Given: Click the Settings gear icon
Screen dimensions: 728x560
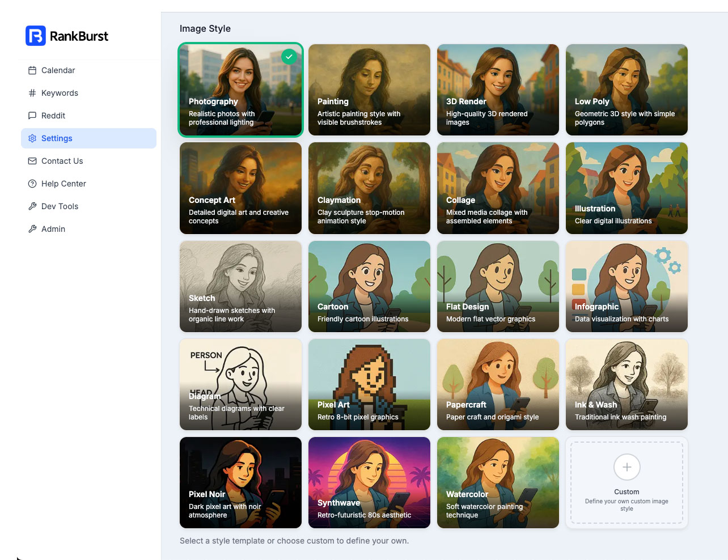Looking at the screenshot, I should 32,138.
